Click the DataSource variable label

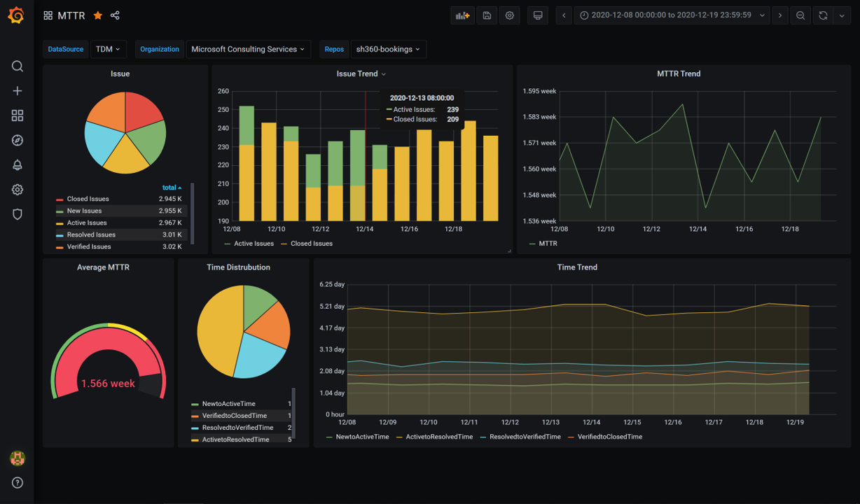pos(66,49)
